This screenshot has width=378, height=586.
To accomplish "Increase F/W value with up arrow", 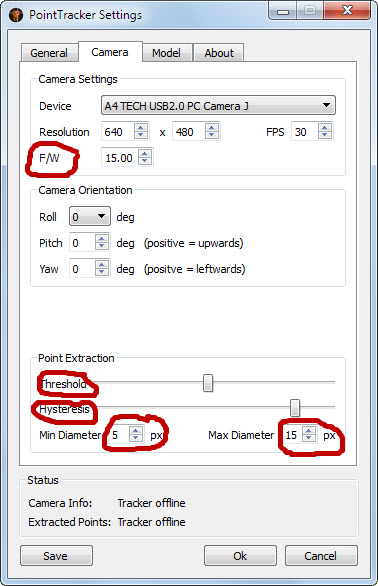I will [145, 154].
